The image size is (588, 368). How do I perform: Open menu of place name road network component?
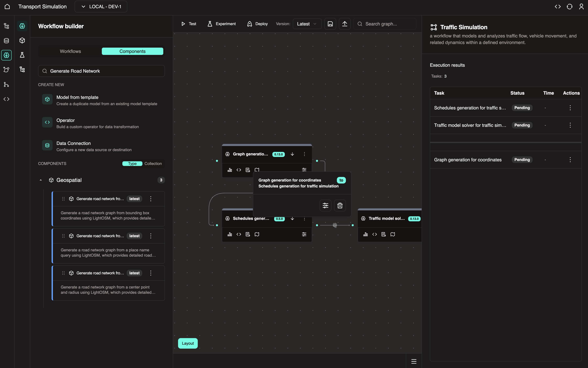[x=151, y=236]
